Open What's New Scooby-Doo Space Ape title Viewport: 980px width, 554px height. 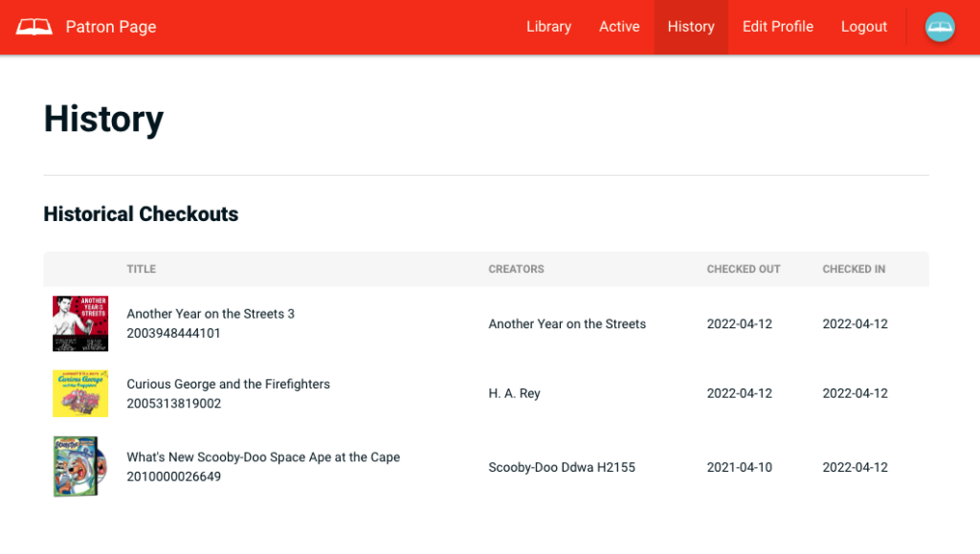tap(263, 457)
